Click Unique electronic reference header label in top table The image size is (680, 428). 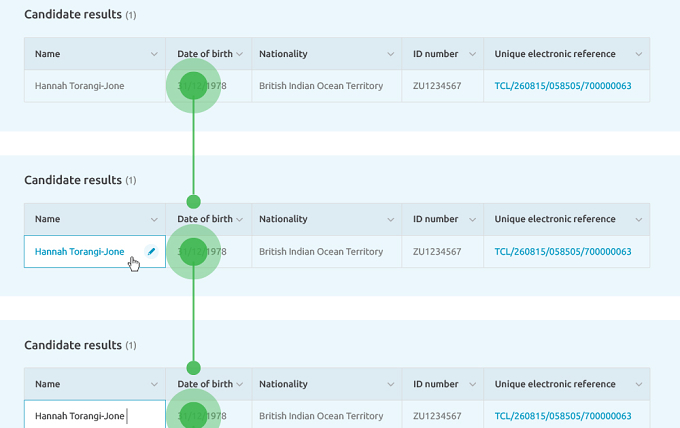[x=555, y=54]
